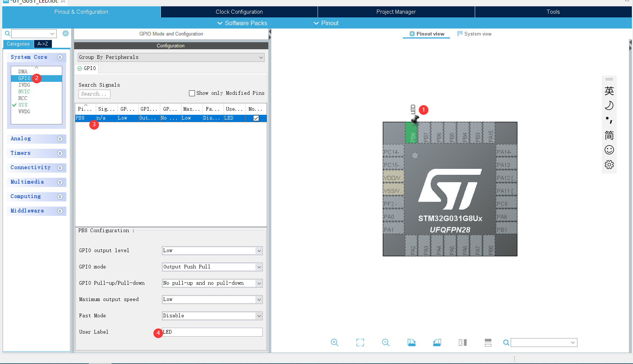
Task: Select the Categories tab
Action: point(18,44)
